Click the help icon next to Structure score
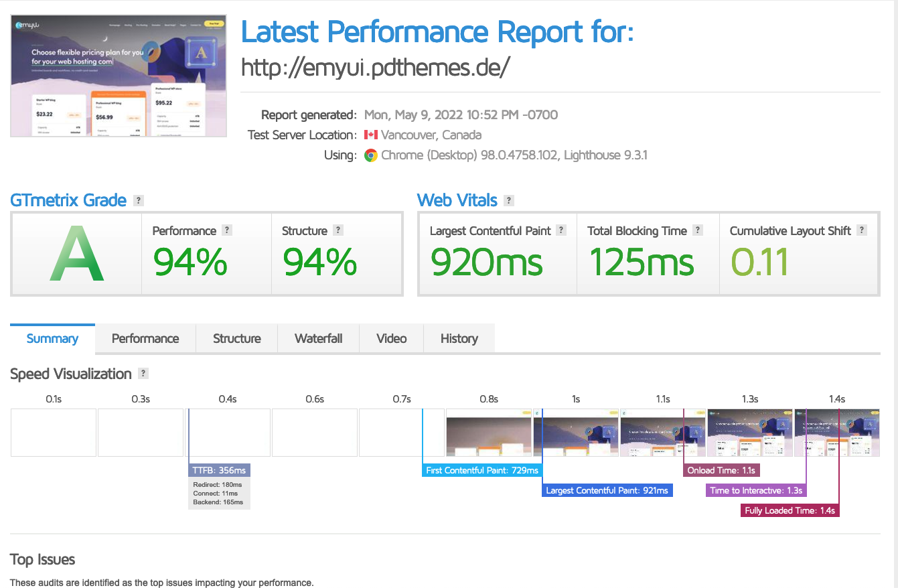The height and width of the screenshot is (588, 898). click(338, 230)
